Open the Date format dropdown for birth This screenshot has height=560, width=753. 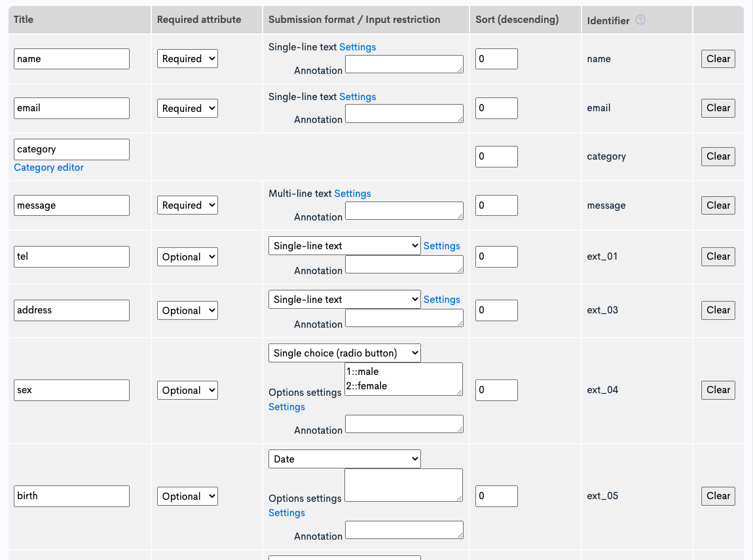tap(344, 459)
